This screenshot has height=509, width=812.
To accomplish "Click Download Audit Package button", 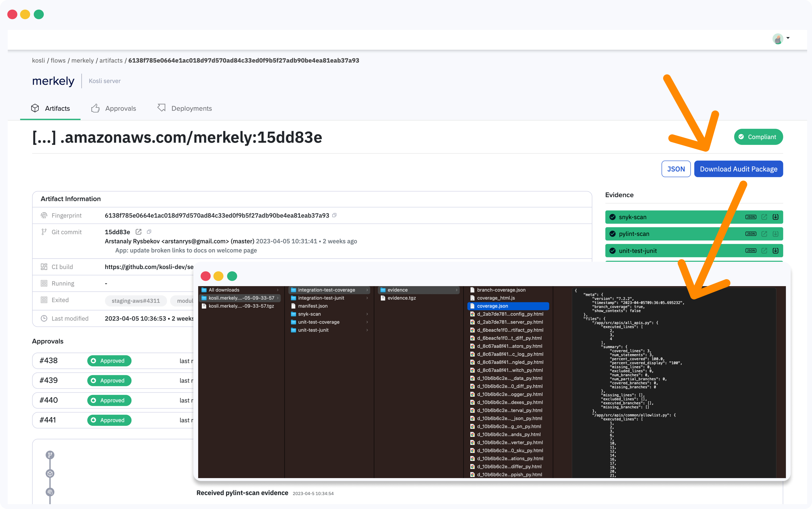I will click(x=738, y=169).
